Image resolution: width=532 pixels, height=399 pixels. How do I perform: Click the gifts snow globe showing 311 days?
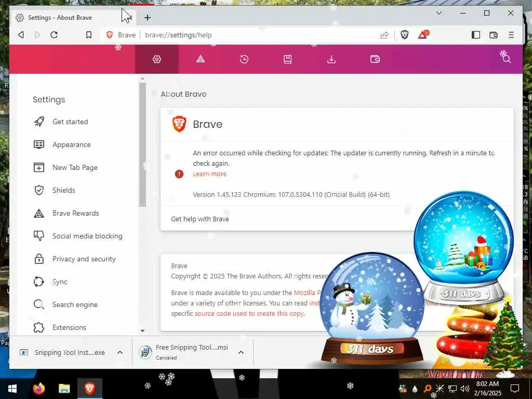pyautogui.click(x=463, y=247)
